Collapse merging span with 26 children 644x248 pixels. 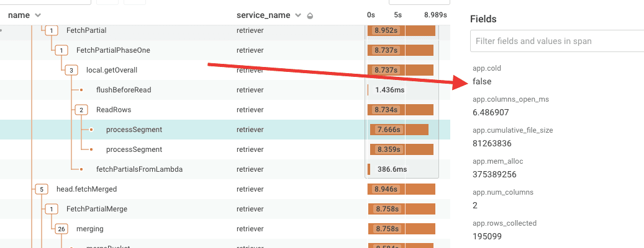tap(61, 229)
